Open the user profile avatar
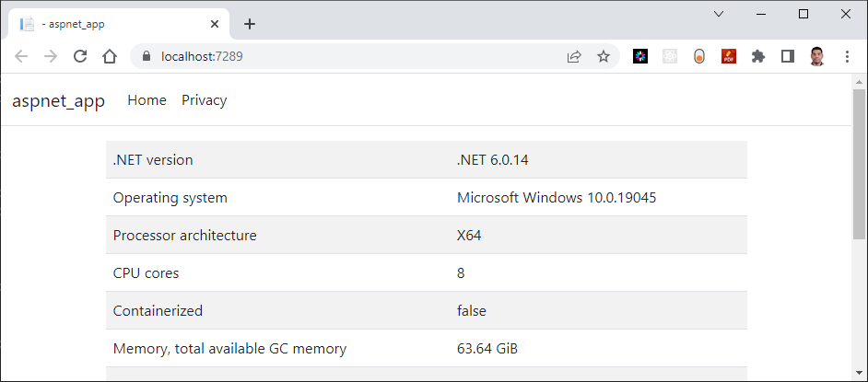Image resolution: width=868 pixels, height=382 pixels. coord(817,56)
